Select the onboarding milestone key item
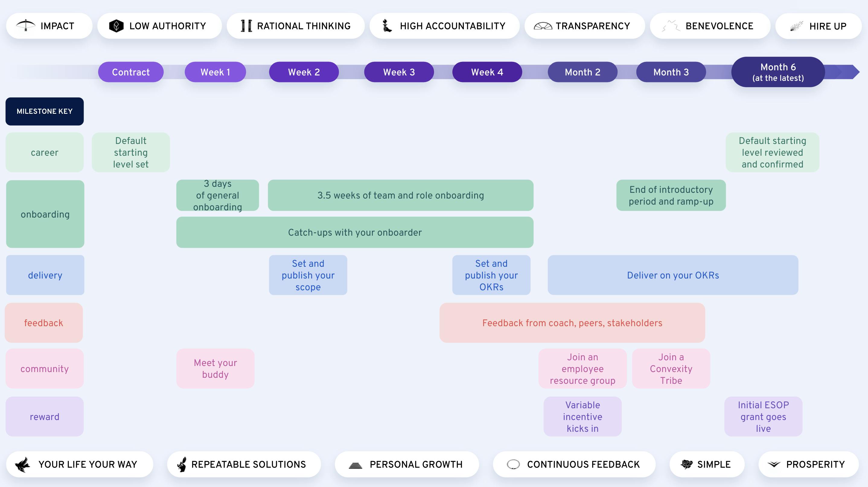Image resolution: width=868 pixels, height=487 pixels. tap(45, 214)
